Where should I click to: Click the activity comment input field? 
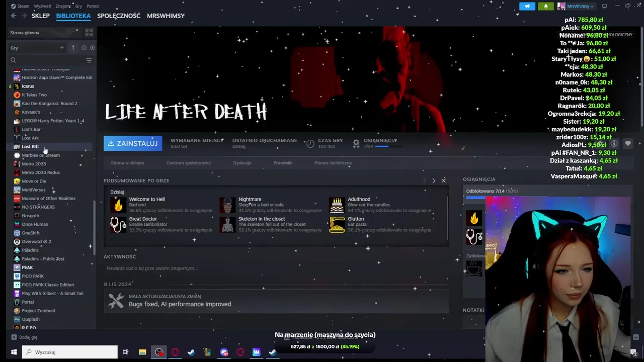pos(276,268)
